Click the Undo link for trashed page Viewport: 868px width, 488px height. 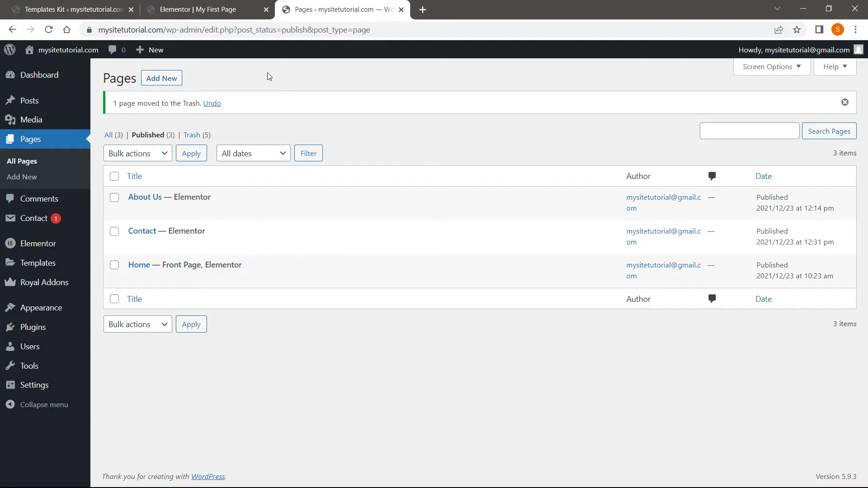[212, 103]
